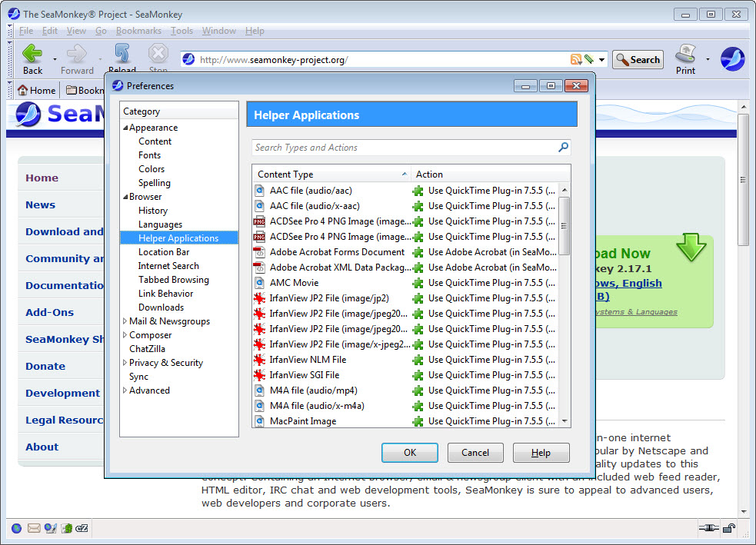
Task: Select Downloads in the category tree
Action: (161, 307)
